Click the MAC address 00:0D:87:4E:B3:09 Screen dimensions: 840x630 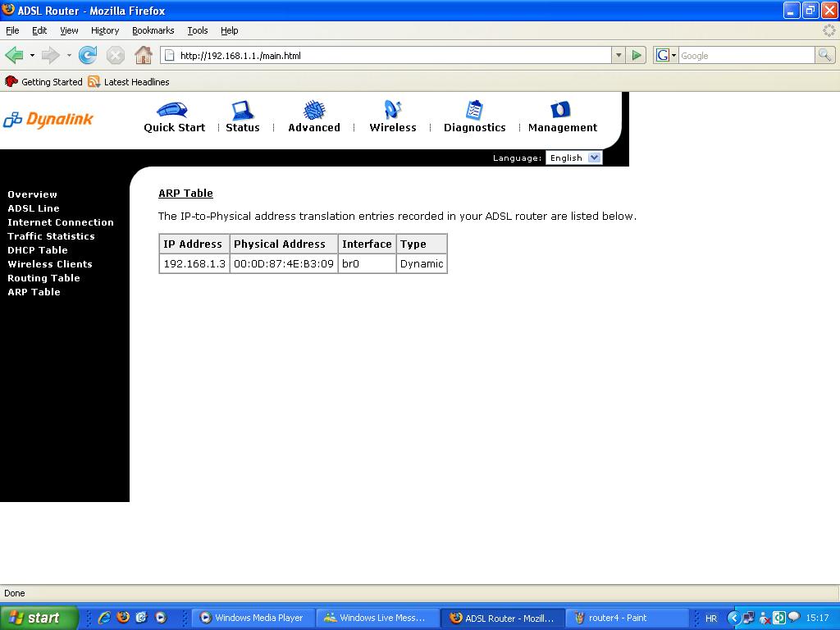point(284,263)
